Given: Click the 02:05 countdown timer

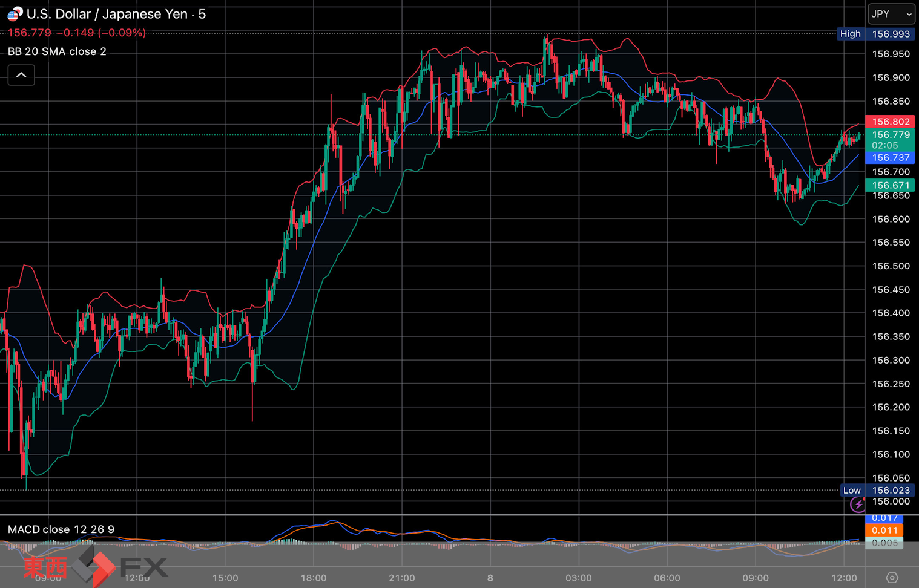Looking at the screenshot, I should (884, 146).
